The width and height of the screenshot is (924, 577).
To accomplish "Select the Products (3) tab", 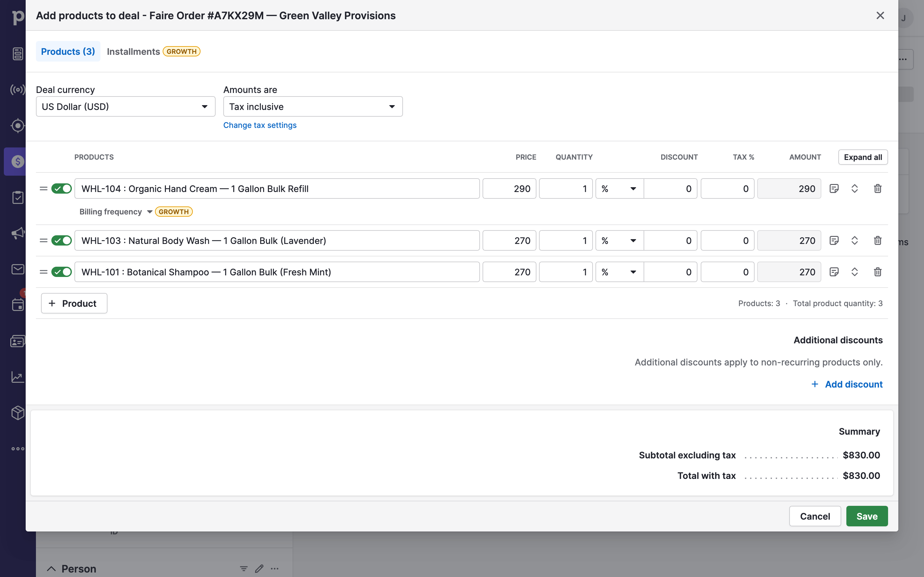I will (x=68, y=52).
